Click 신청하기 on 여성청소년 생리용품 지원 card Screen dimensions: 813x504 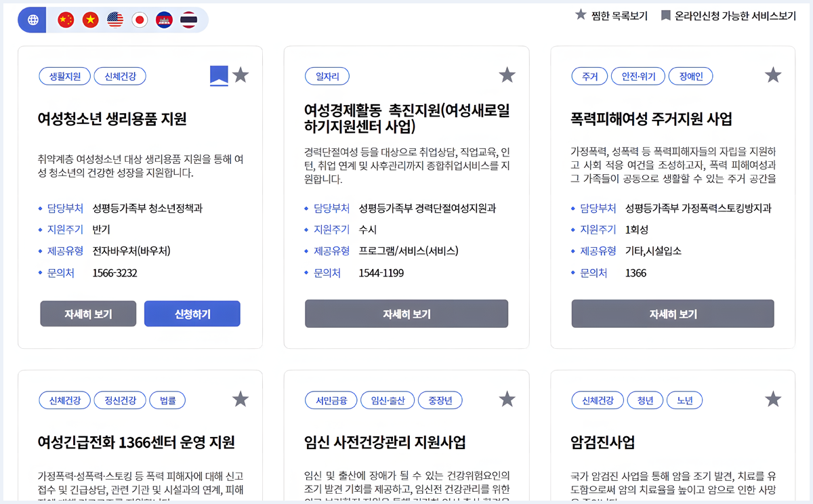coord(192,313)
